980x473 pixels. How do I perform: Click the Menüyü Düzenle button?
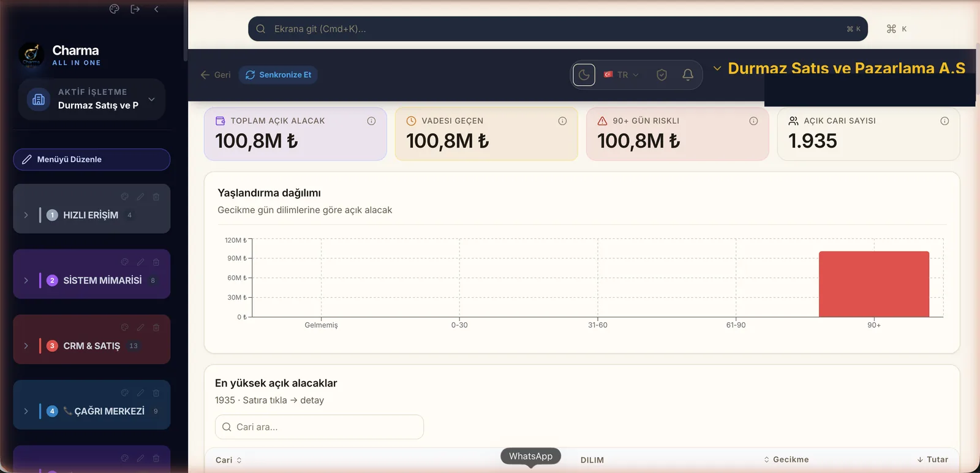tap(92, 159)
